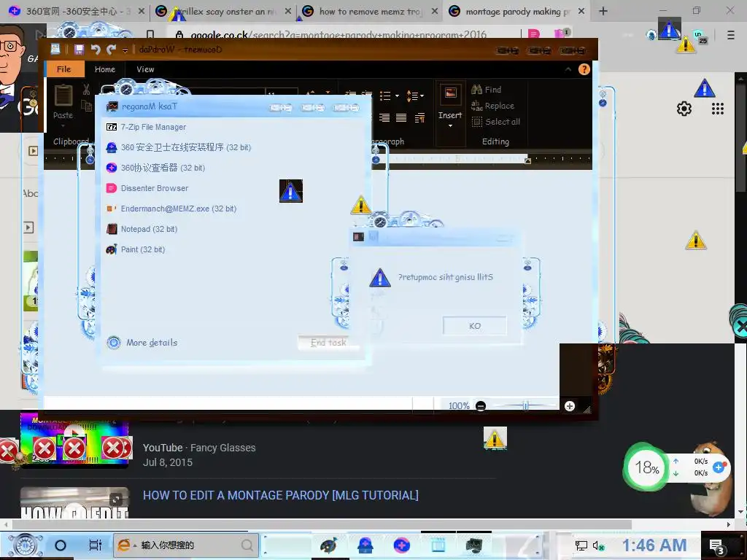The image size is (747, 560).
Task: Click the Cut scissors icon in WordPad
Action: click(x=86, y=89)
